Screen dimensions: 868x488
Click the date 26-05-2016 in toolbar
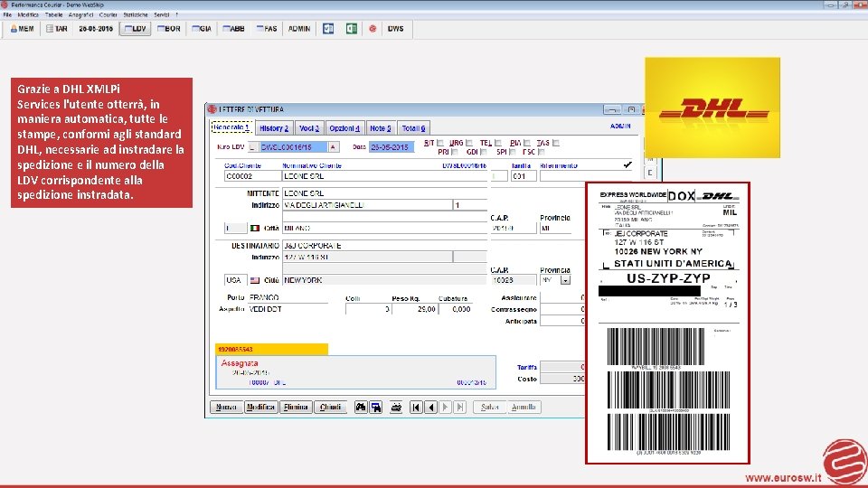click(96, 29)
